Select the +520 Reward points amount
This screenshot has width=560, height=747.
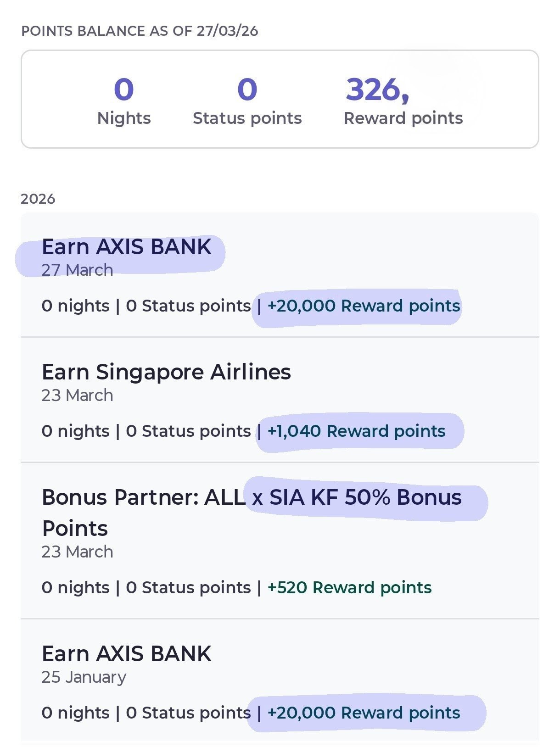pos(349,587)
